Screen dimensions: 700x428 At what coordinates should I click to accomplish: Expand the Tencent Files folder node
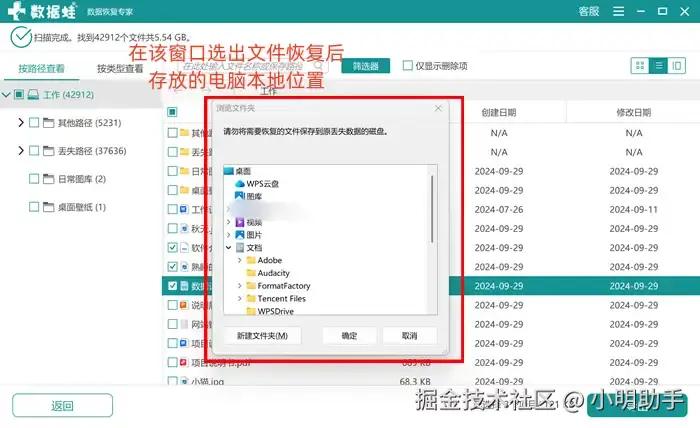pyautogui.click(x=240, y=298)
